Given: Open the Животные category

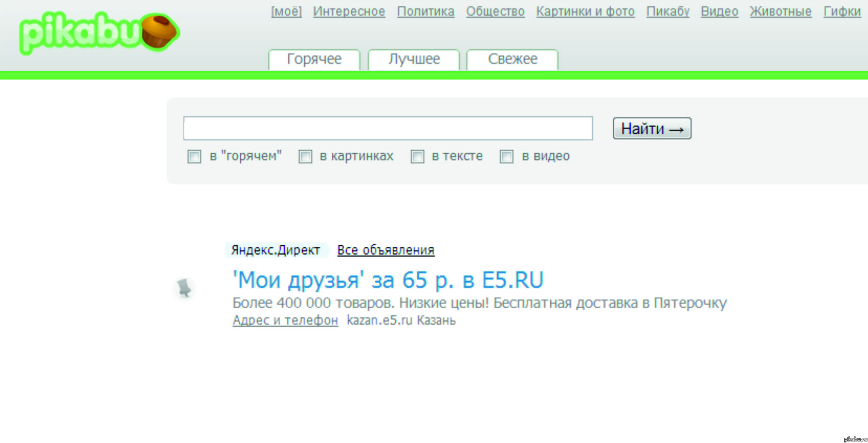Looking at the screenshot, I should point(781,11).
